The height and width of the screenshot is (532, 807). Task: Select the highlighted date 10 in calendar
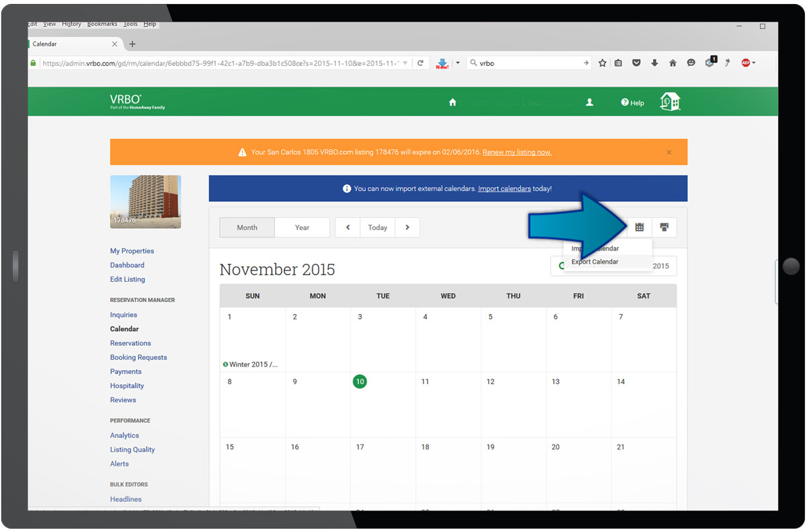360,381
